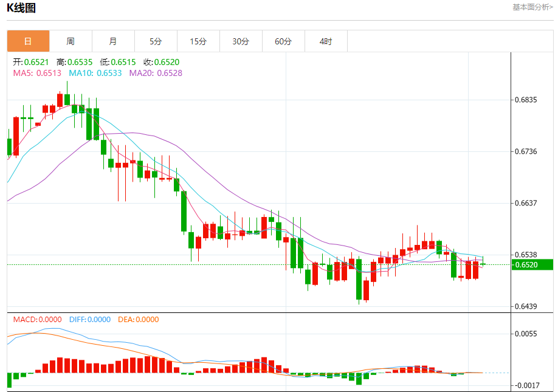Click the MA20: 0.6528 label

click(x=156, y=74)
